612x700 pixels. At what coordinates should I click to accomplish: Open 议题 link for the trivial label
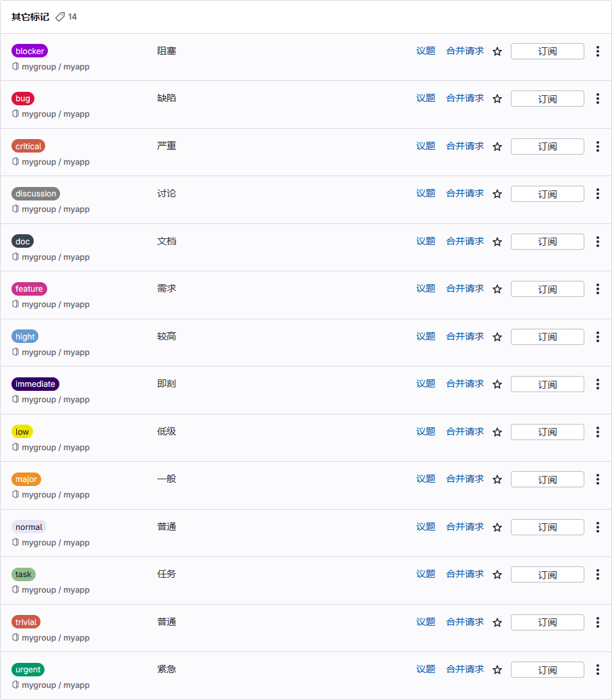(426, 622)
